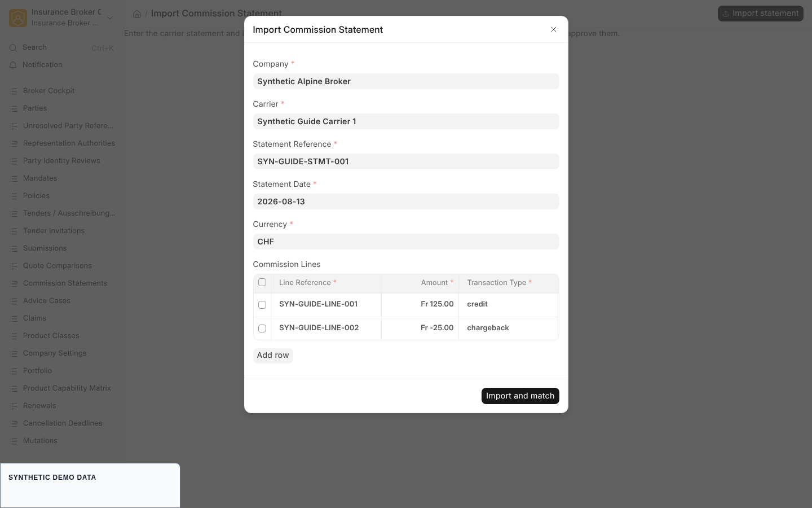This screenshot has width=812, height=508.
Task: Click the SYN-GUIDE-LINE-001 line reference cell
Action: tap(326, 304)
